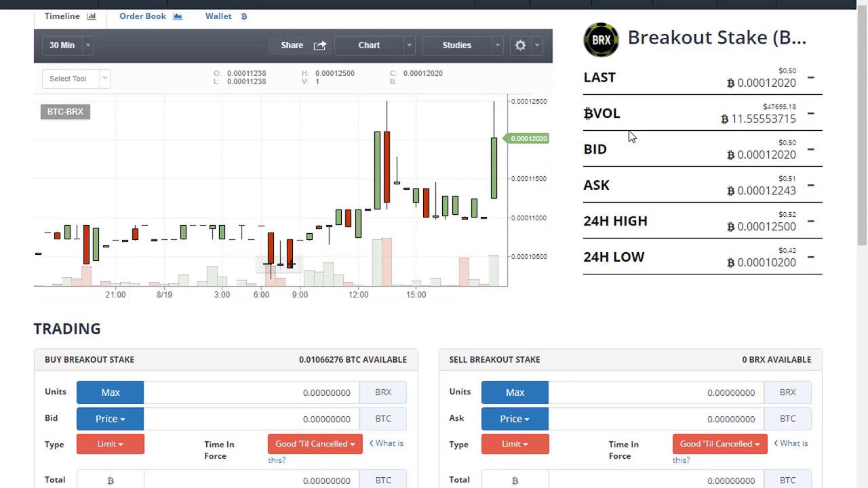Viewport: 868px width, 488px height.
Task: Open the Limit type dropdown in Sell panel
Action: tap(515, 444)
